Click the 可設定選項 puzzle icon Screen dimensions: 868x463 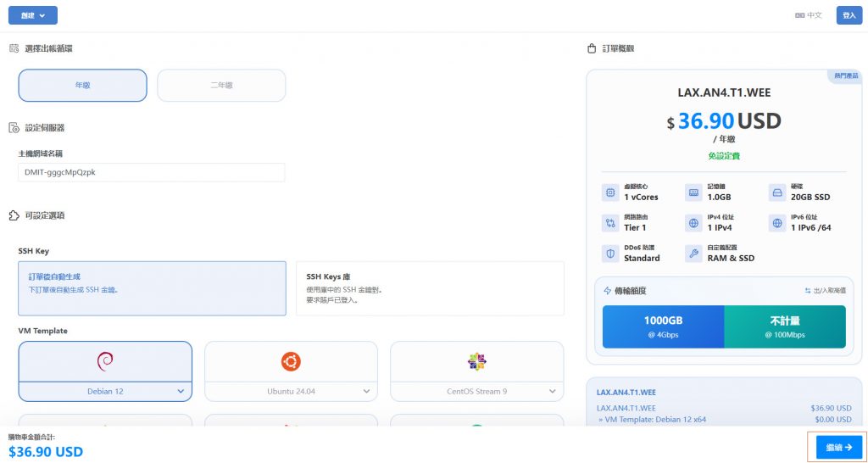(x=14, y=215)
